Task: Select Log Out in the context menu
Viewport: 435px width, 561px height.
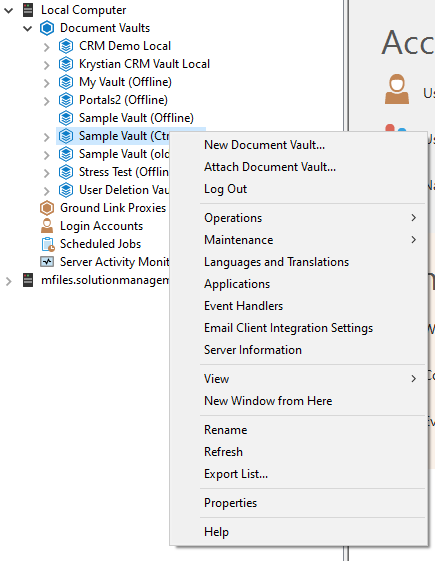Action: pyautogui.click(x=298, y=189)
